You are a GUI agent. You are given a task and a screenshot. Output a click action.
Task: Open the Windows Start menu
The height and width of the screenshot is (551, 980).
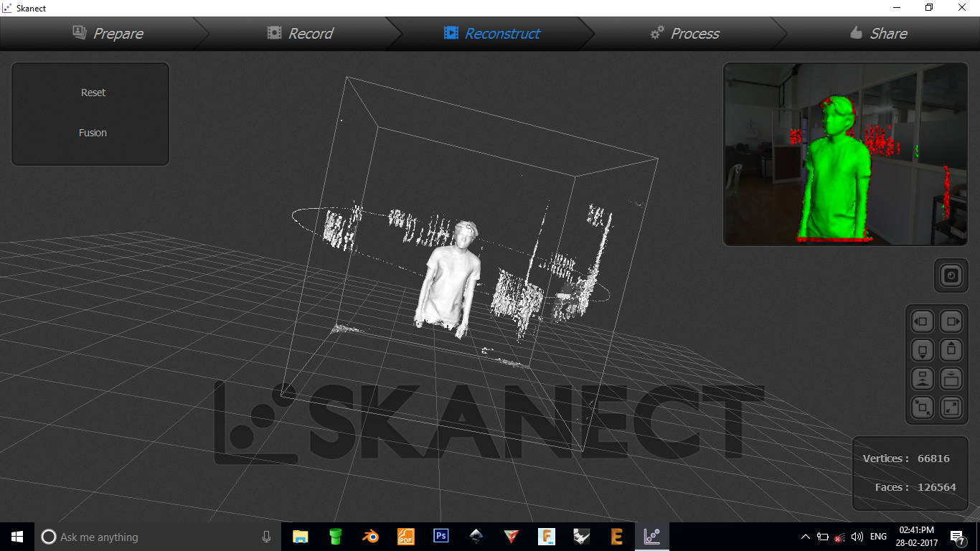click(x=17, y=537)
